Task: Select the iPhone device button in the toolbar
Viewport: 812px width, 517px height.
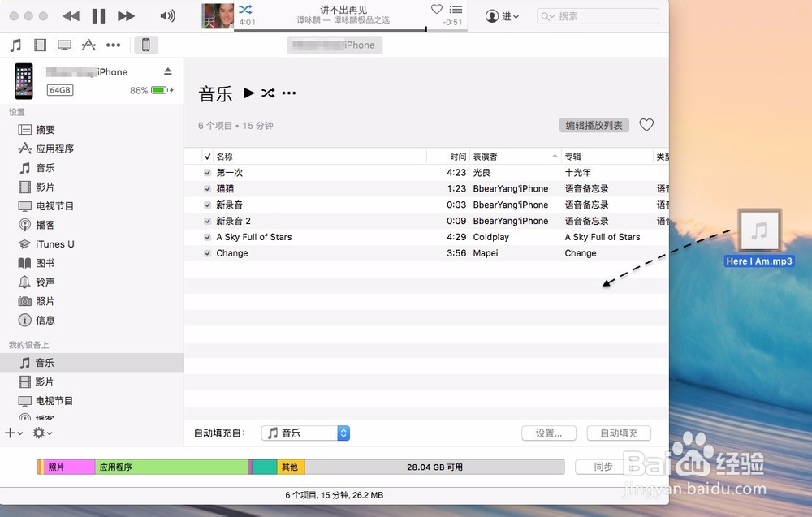Action: point(146,45)
